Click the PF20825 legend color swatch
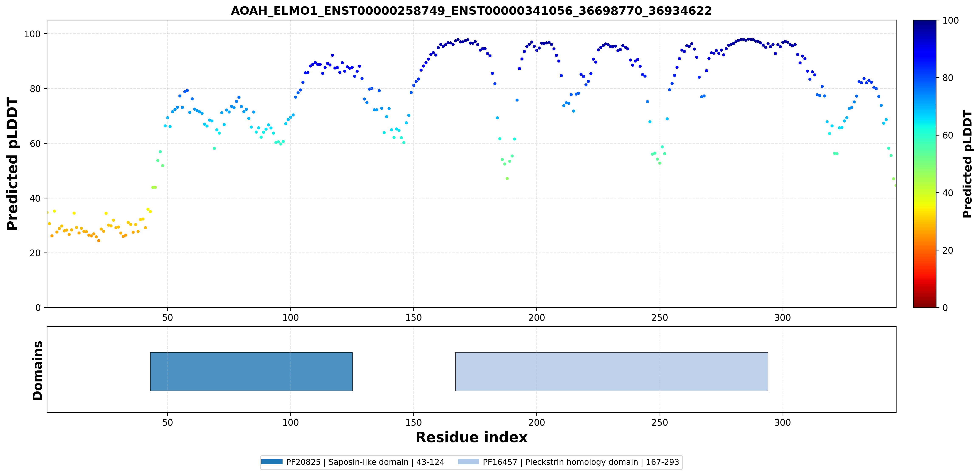Viewport: 980px width, 476px height. coord(272,462)
